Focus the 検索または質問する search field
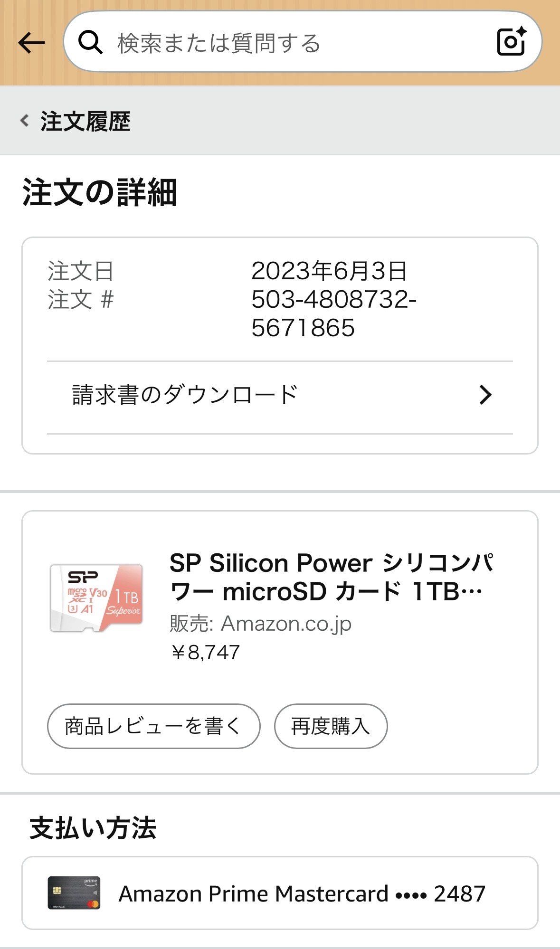 [x=285, y=43]
